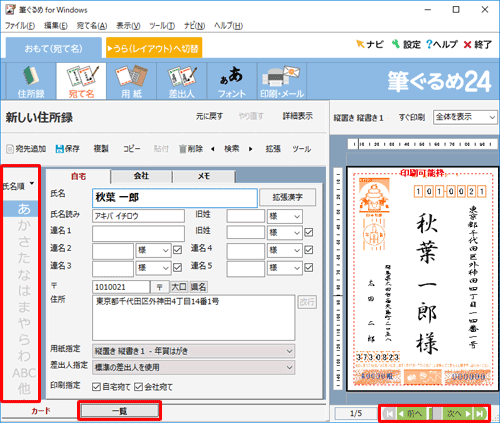Switch to うら(レイアウト)へ切替 tab
The height and width of the screenshot is (423, 500).
click(154, 48)
